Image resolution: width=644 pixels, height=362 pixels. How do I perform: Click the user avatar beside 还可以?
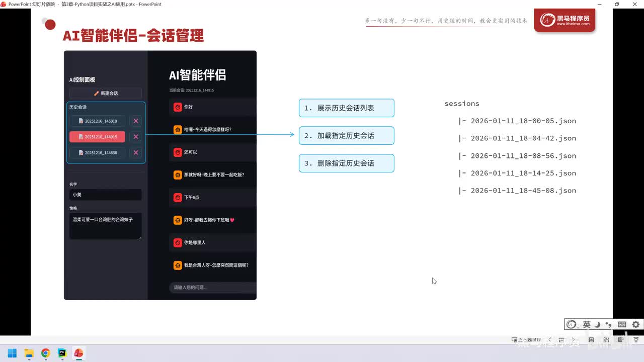178,152
